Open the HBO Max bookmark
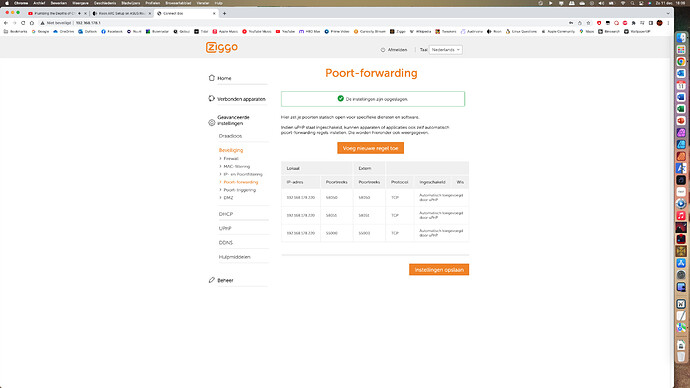Image resolution: width=690 pixels, height=388 pixels. point(309,32)
